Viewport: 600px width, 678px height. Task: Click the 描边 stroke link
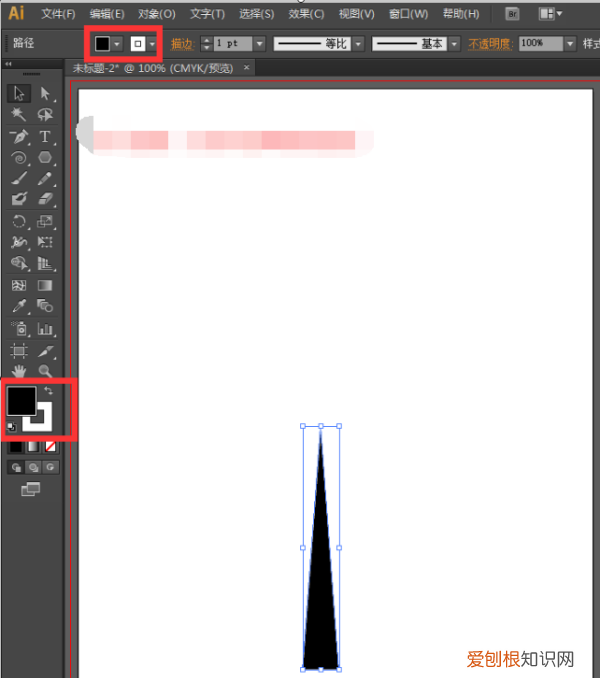point(181,45)
